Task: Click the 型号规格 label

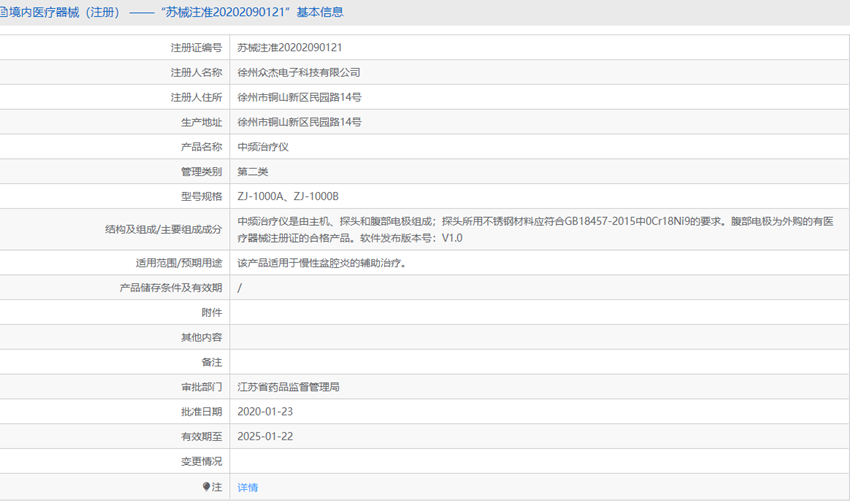Action: coord(202,197)
